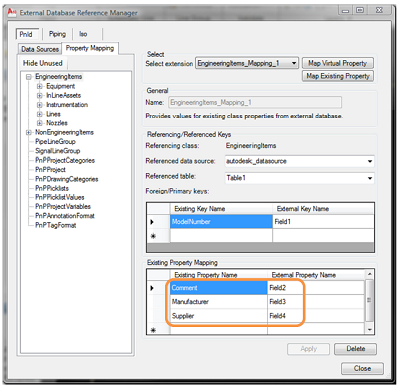Click the Existing Key Name column header
The height and width of the screenshot is (387, 400).
tap(221, 209)
